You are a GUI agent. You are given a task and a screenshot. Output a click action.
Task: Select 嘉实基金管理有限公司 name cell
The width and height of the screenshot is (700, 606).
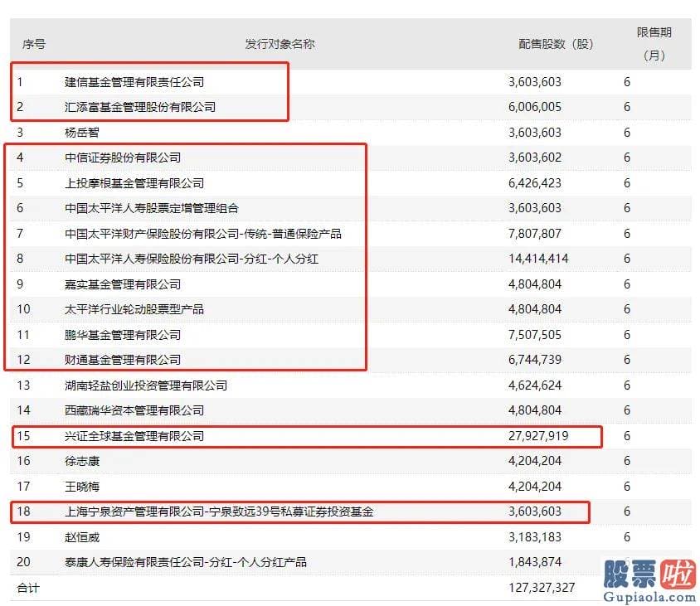tap(123, 284)
